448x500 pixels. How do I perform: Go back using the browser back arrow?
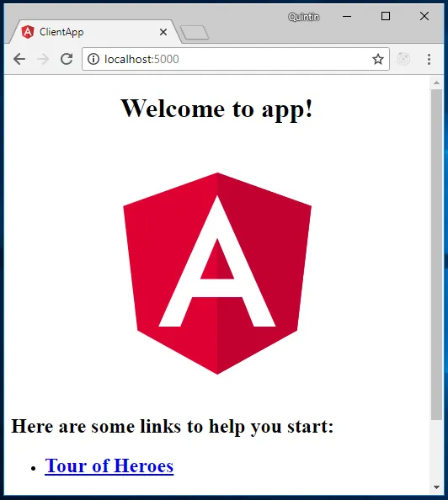[19, 59]
